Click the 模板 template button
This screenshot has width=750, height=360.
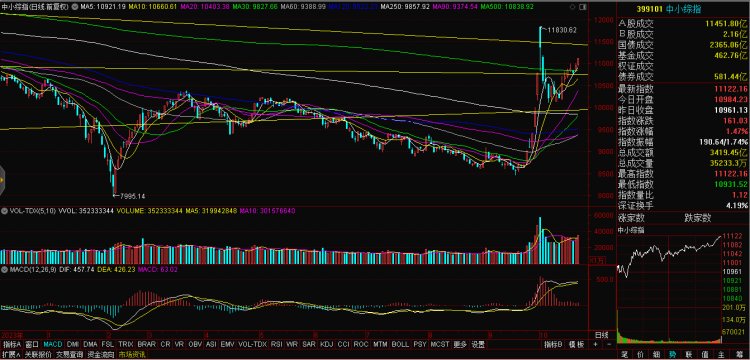pos(576,344)
